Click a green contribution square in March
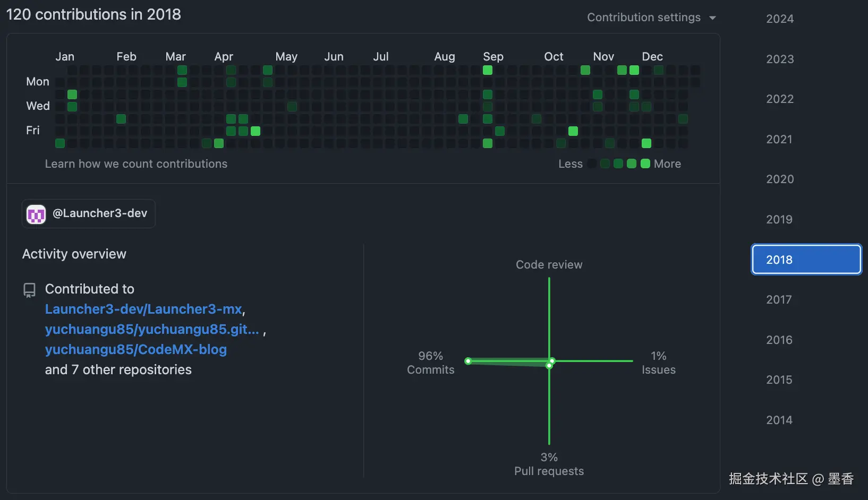This screenshot has height=500, width=868. pyautogui.click(x=182, y=70)
